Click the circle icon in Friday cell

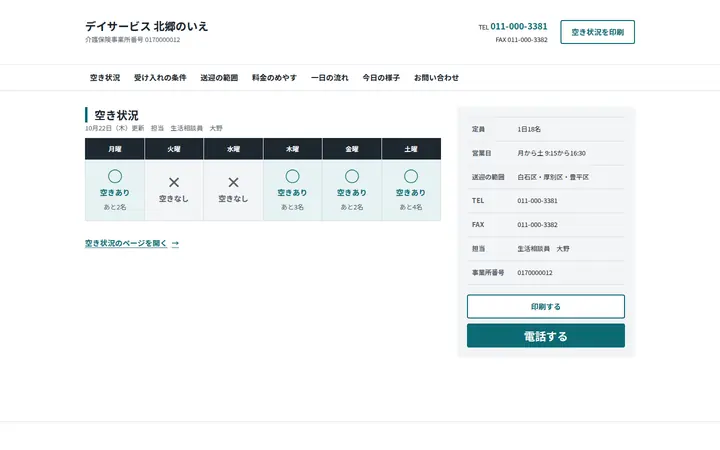[352, 176]
